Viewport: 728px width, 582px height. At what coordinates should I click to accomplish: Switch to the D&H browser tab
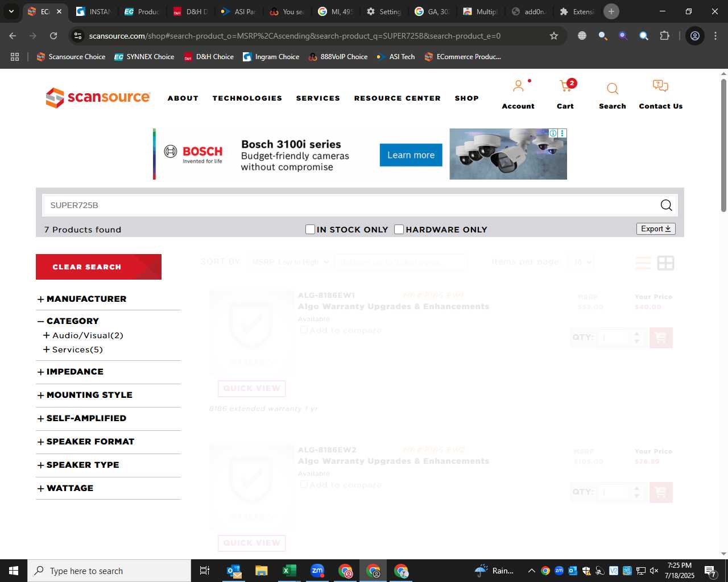point(191,11)
